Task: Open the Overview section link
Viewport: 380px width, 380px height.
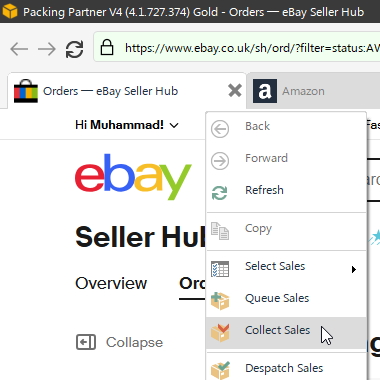Action: point(111,283)
